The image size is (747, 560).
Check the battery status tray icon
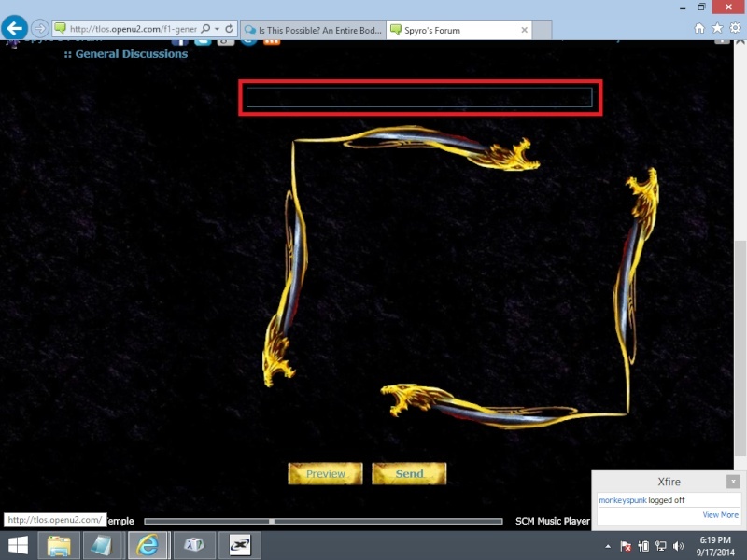pos(643,546)
